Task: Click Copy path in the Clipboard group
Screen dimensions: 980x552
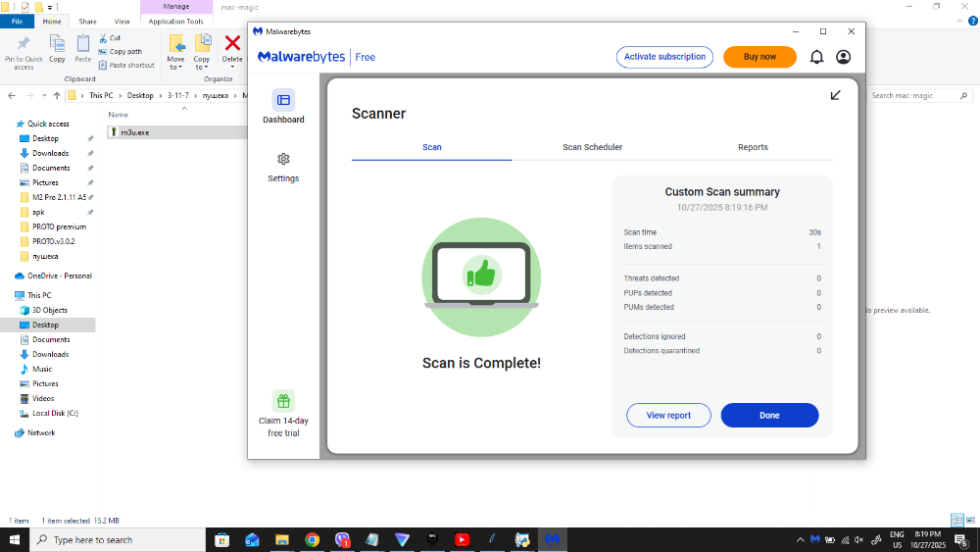Action: click(x=120, y=52)
